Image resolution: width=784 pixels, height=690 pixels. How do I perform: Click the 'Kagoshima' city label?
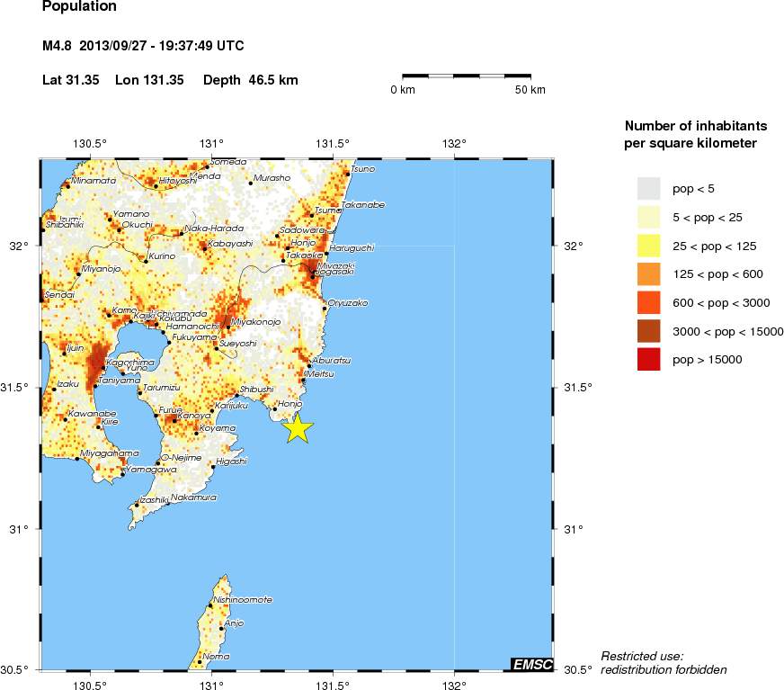(130, 363)
